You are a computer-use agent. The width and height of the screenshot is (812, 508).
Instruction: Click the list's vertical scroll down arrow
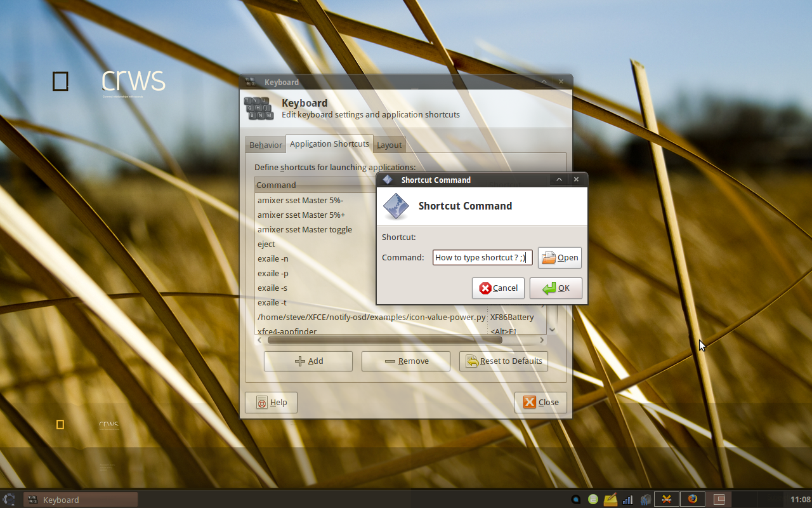tap(552, 330)
